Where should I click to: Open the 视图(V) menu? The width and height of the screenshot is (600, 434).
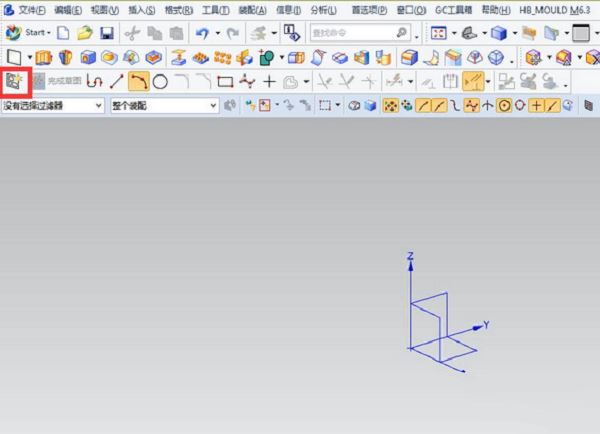[105, 10]
